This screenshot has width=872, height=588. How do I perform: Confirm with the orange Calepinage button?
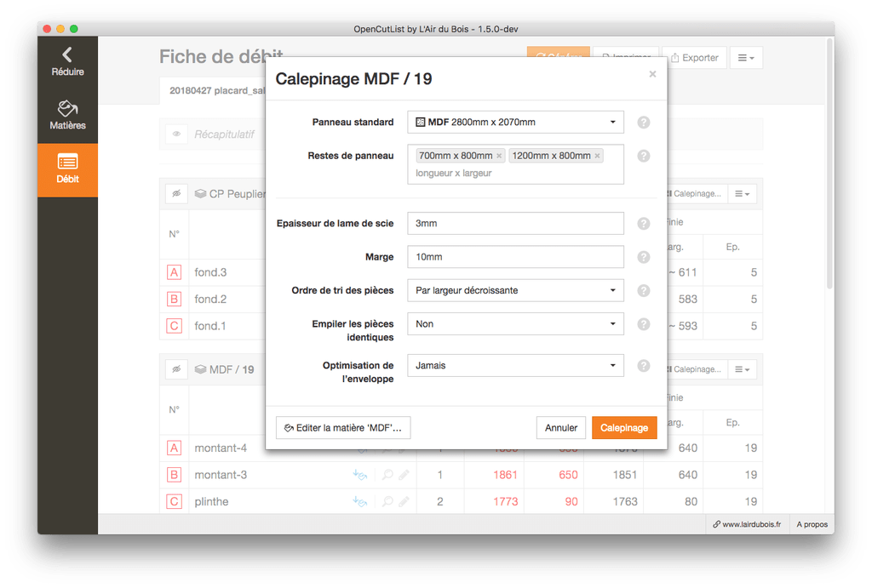[624, 428]
